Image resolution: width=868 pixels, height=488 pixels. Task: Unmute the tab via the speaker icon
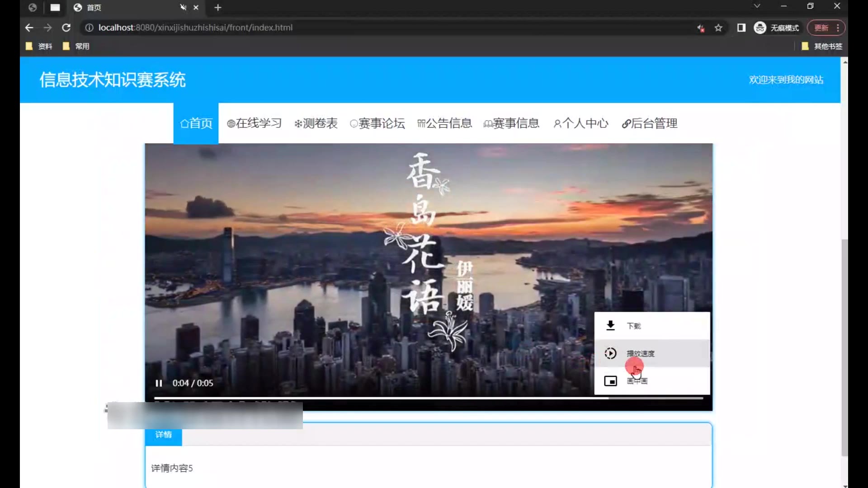[183, 7]
